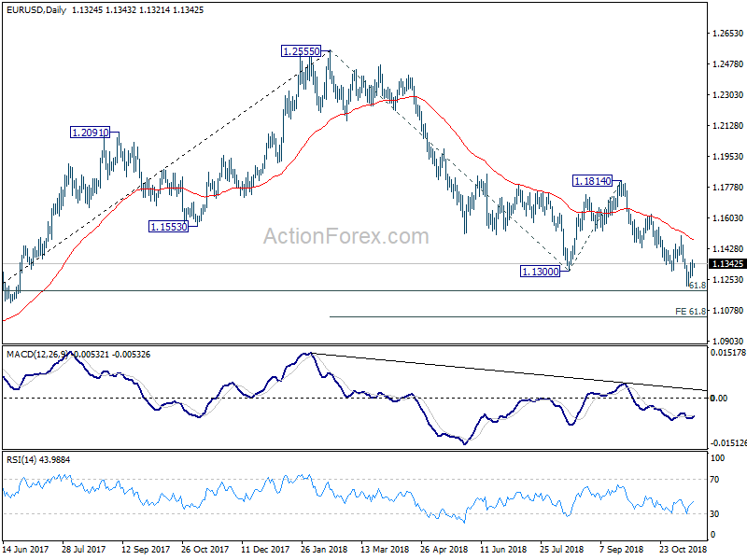Click the MACD -0.015126 scale value

point(728,443)
